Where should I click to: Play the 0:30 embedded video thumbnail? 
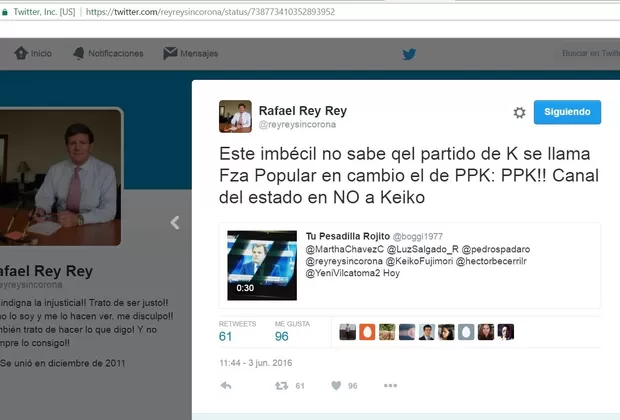[x=262, y=265]
